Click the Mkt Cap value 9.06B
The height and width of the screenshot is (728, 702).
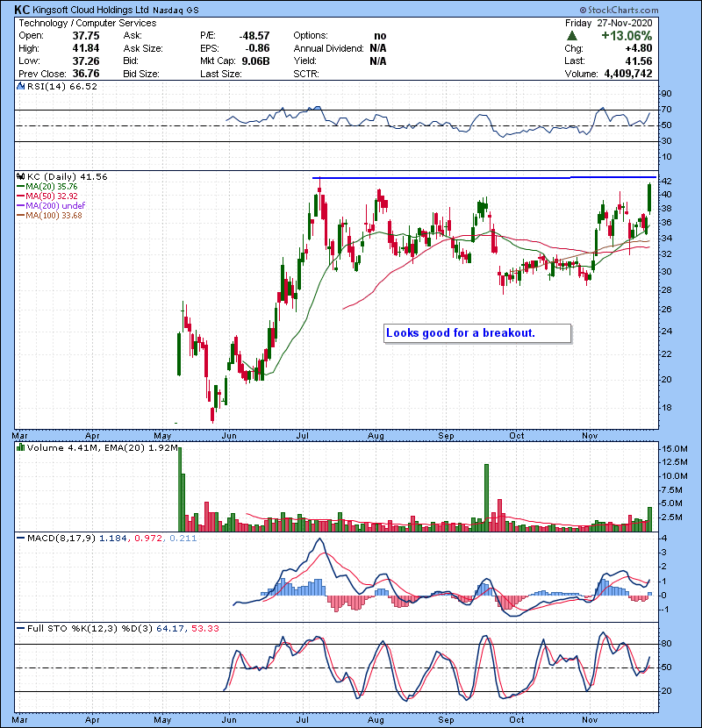[x=255, y=61]
